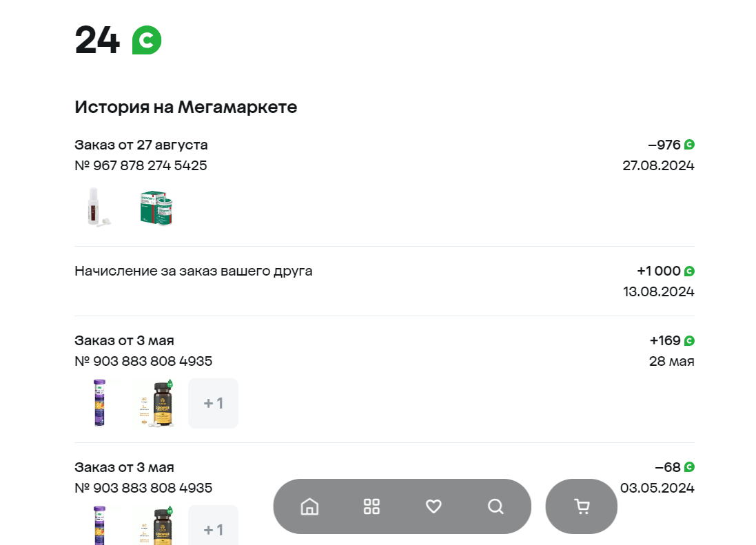Select Cooper bottle thumbnail in +169 order

click(x=156, y=403)
